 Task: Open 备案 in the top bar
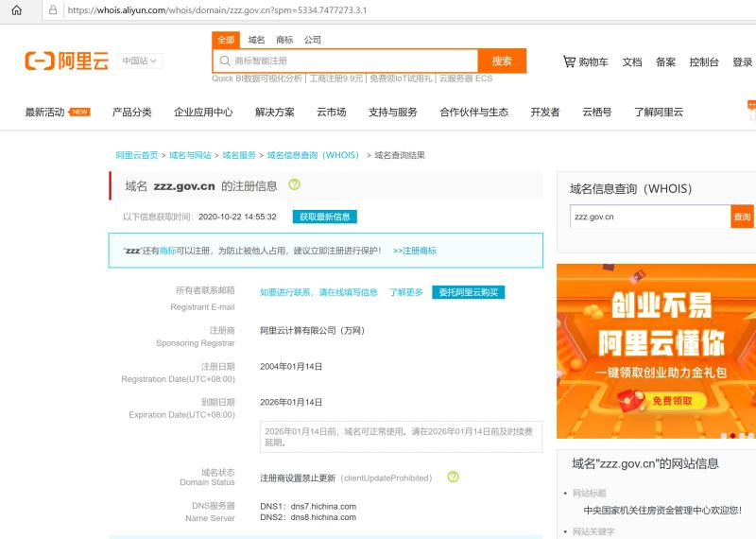coord(665,61)
